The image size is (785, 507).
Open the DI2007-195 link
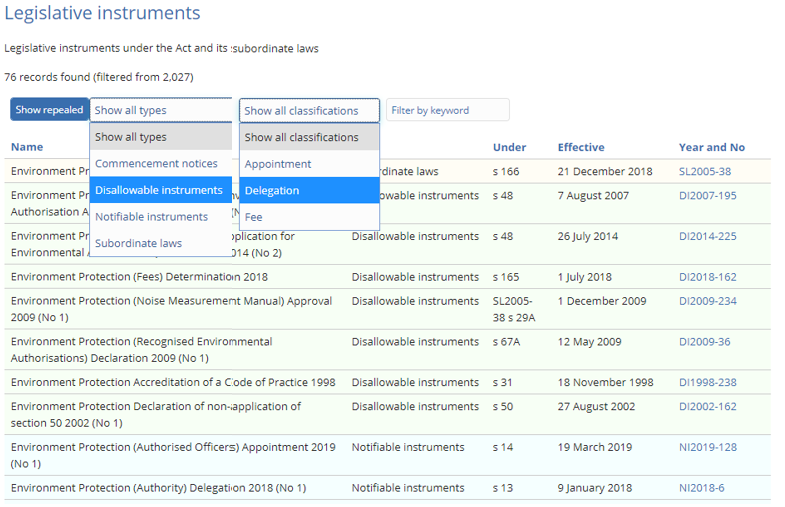707,196
